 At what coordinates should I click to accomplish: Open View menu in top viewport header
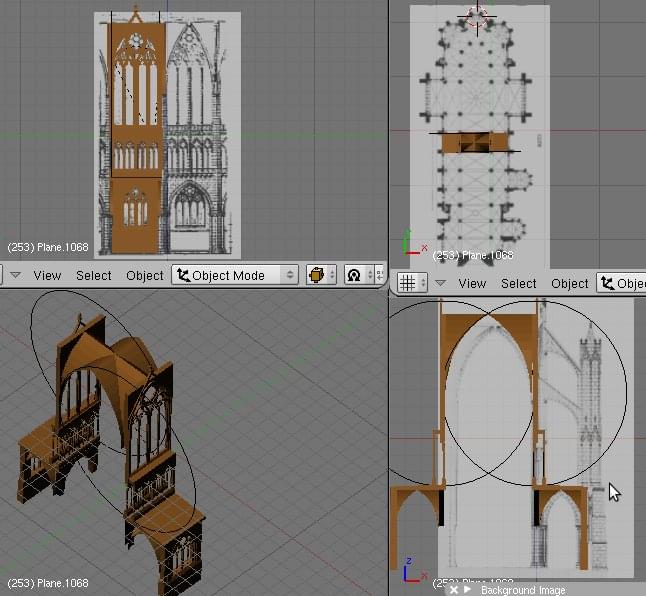pos(472,283)
